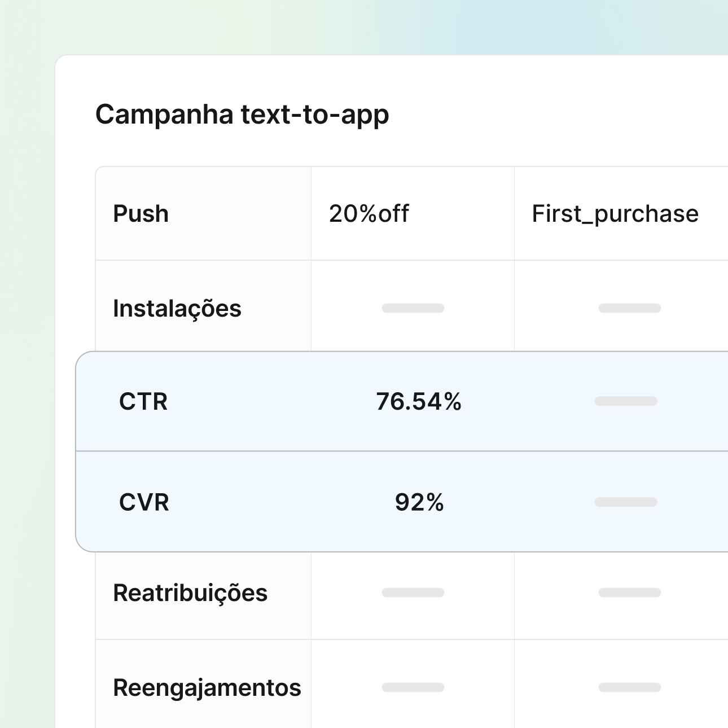The height and width of the screenshot is (728, 728).
Task: Select the First_purchase column header
Action: [615, 214]
